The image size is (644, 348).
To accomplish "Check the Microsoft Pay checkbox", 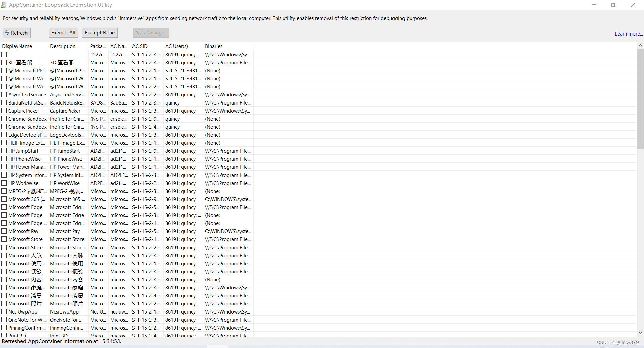I will 4,231.
